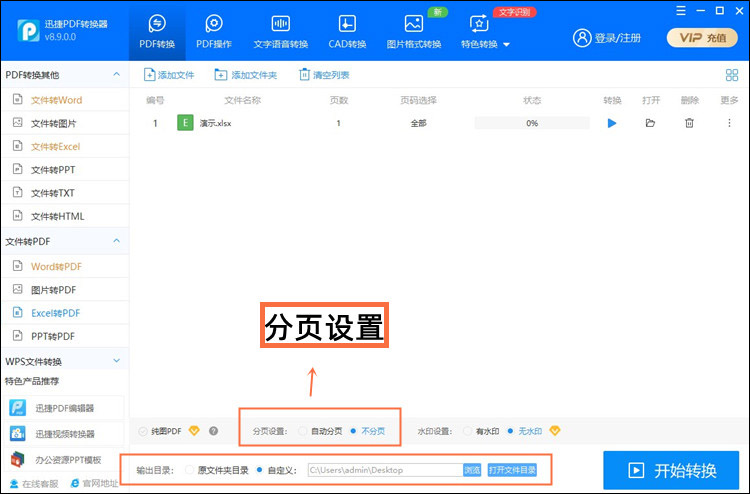Click the 浏览 browse button
The image size is (750, 494).
tap(472, 470)
